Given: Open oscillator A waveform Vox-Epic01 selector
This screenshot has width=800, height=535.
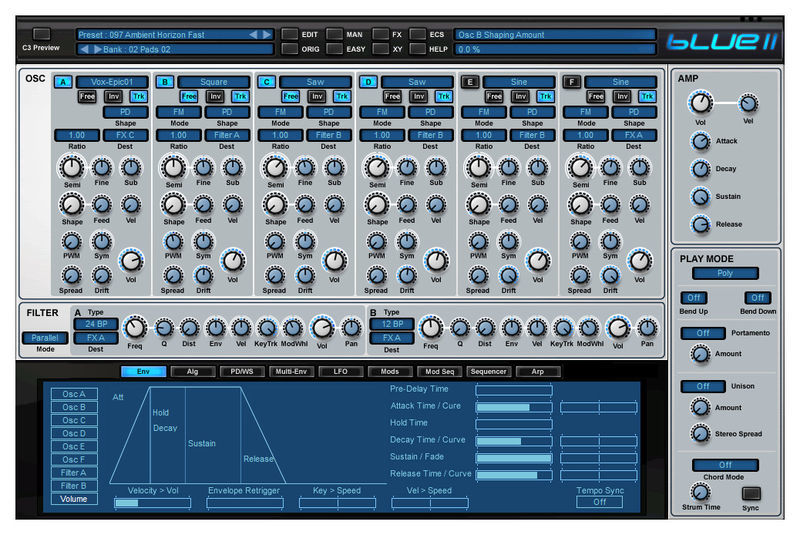Looking at the screenshot, I should tap(112, 82).
